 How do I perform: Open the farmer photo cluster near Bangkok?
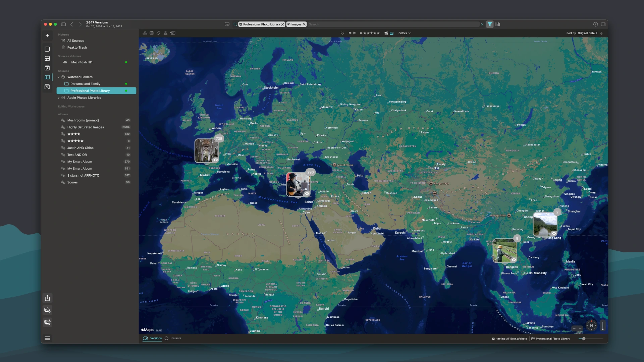[x=505, y=251]
